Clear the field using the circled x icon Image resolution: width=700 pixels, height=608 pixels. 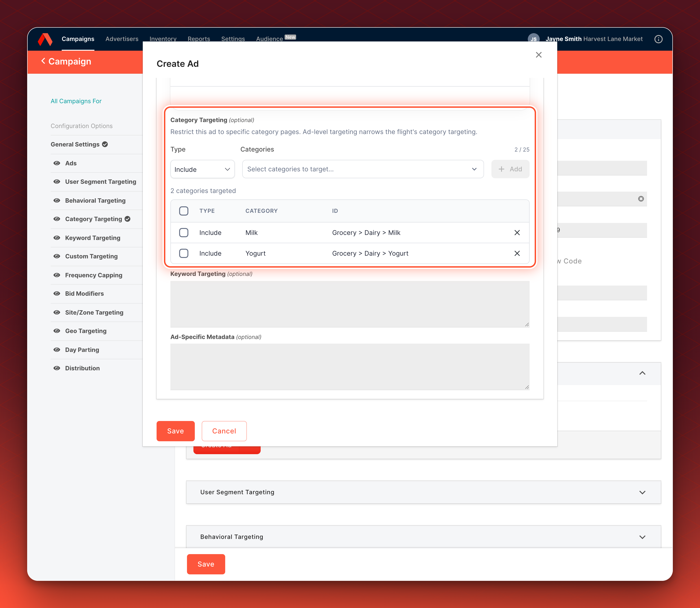click(641, 199)
